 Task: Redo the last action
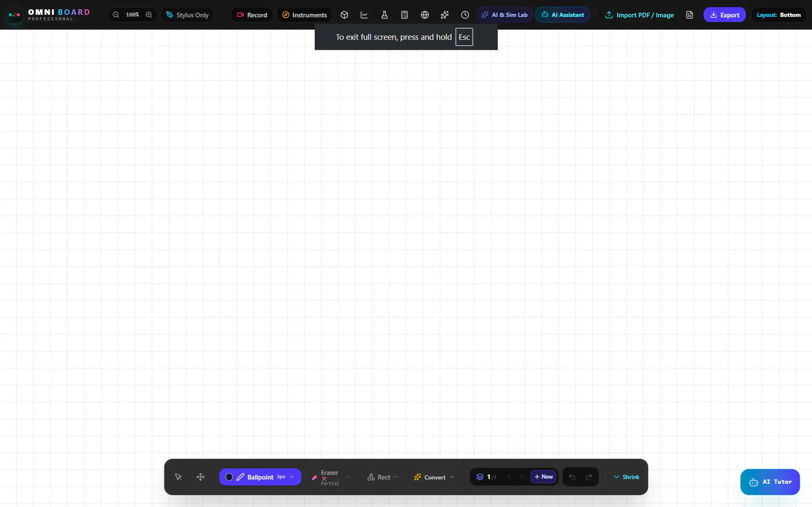click(589, 477)
